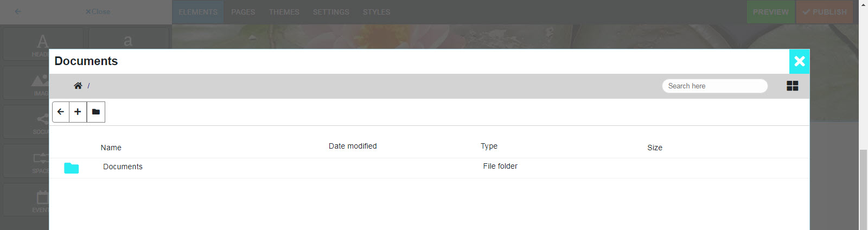
Task: Create new folder with folder toolbar icon
Action: click(96, 112)
